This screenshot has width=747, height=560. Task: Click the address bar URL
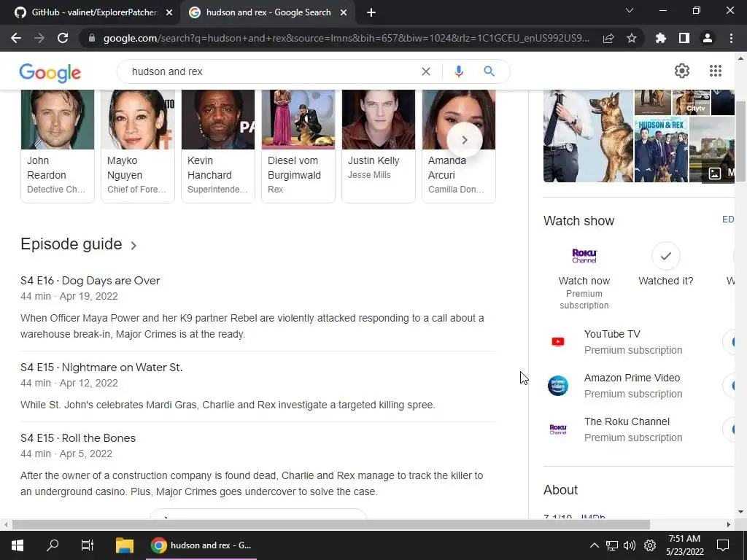point(347,38)
